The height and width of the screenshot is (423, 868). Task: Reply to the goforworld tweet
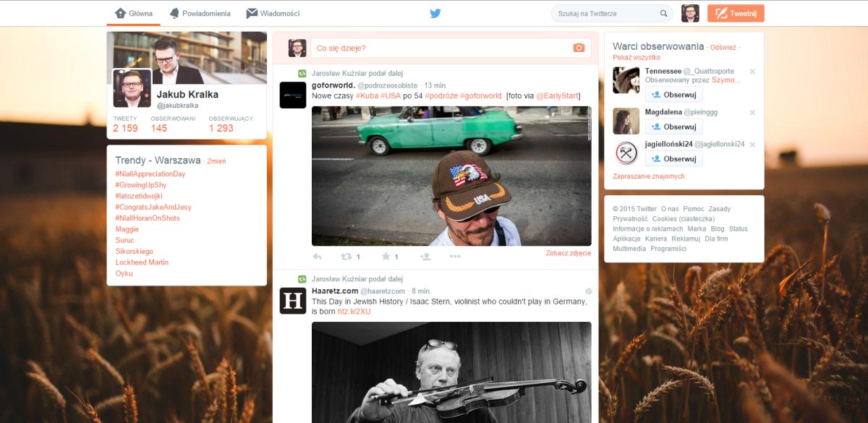tap(317, 256)
